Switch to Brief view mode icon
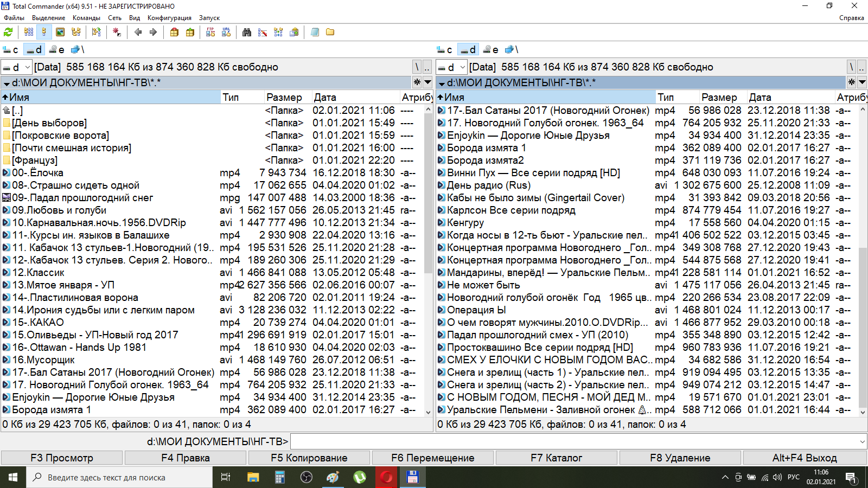The height and width of the screenshot is (488, 868). click(29, 32)
